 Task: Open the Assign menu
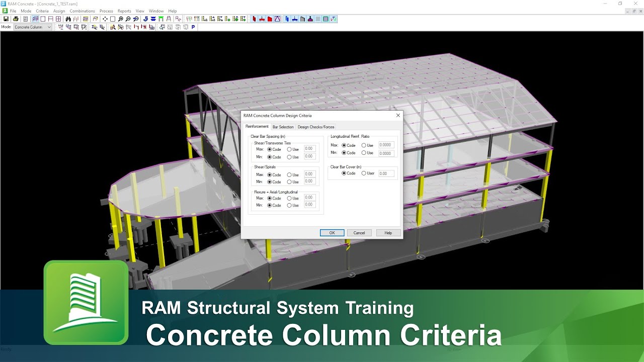(x=59, y=11)
